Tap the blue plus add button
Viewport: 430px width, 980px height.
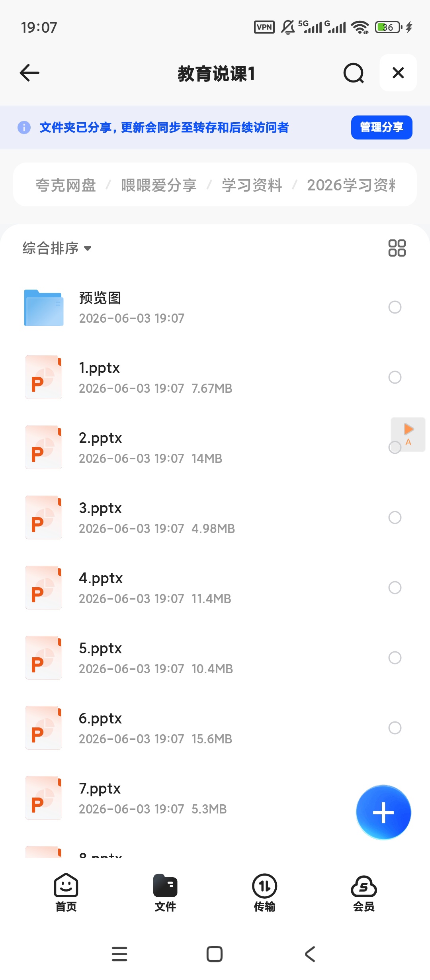coord(383,812)
